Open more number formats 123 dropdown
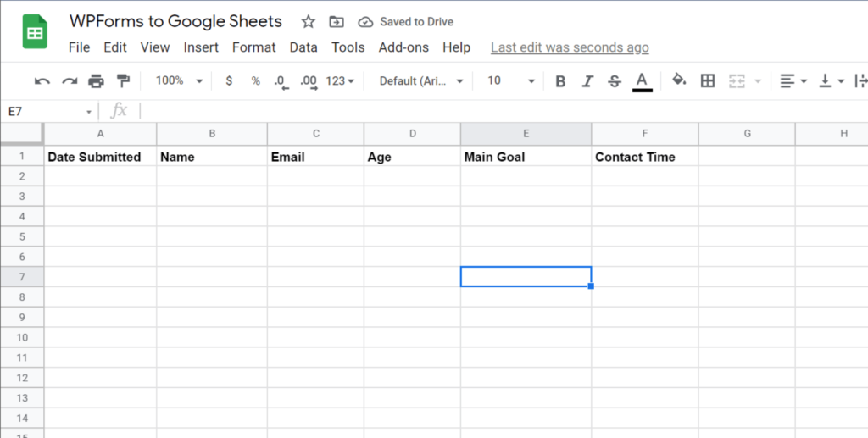The image size is (868, 438). click(340, 81)
